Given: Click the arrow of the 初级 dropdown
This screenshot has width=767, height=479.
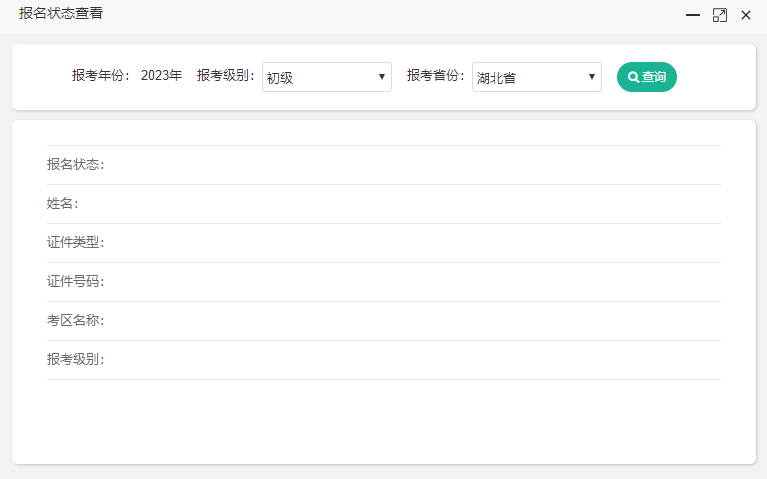Looking at the screenshot, I should (x=382, y=77).
